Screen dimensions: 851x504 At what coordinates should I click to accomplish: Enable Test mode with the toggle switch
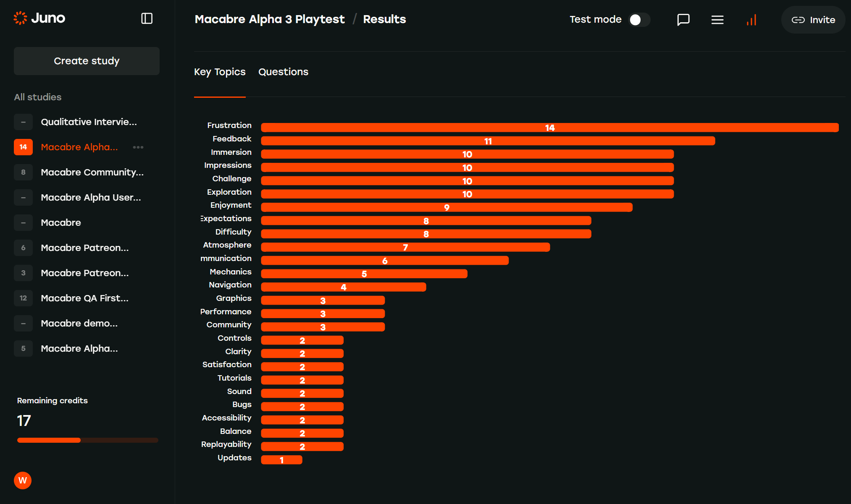[639, 19]
